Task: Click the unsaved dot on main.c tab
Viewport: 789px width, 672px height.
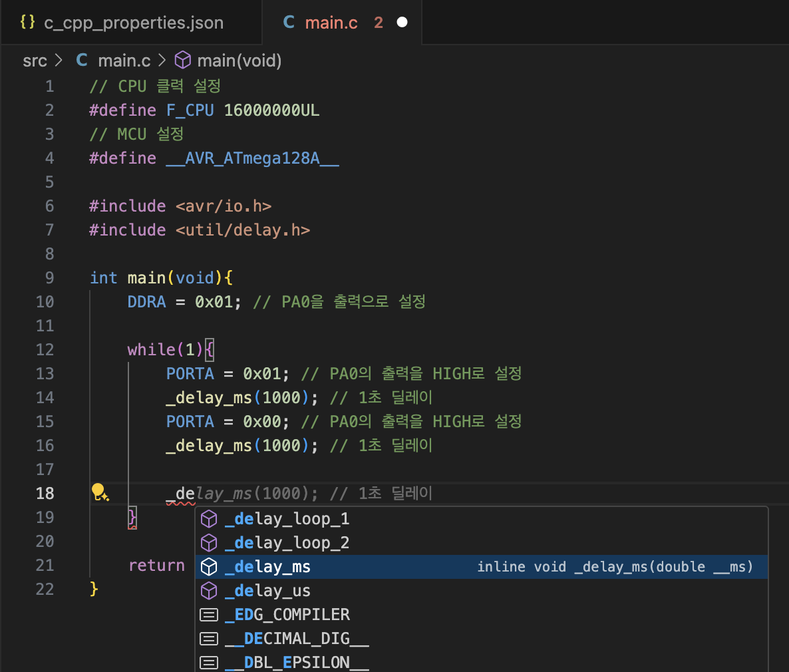Action: (x=402, y=22)
